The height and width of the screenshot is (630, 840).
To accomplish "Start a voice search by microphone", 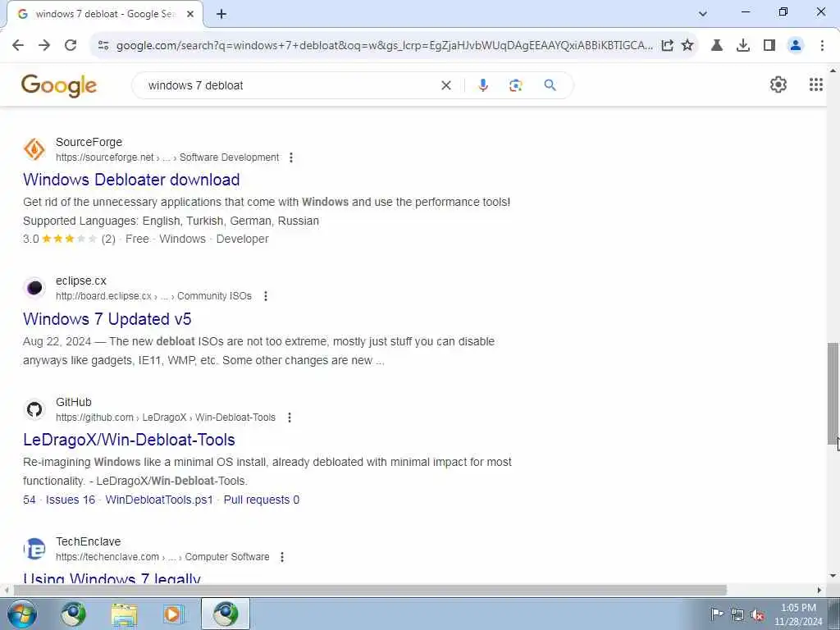I will pos(482,85).
